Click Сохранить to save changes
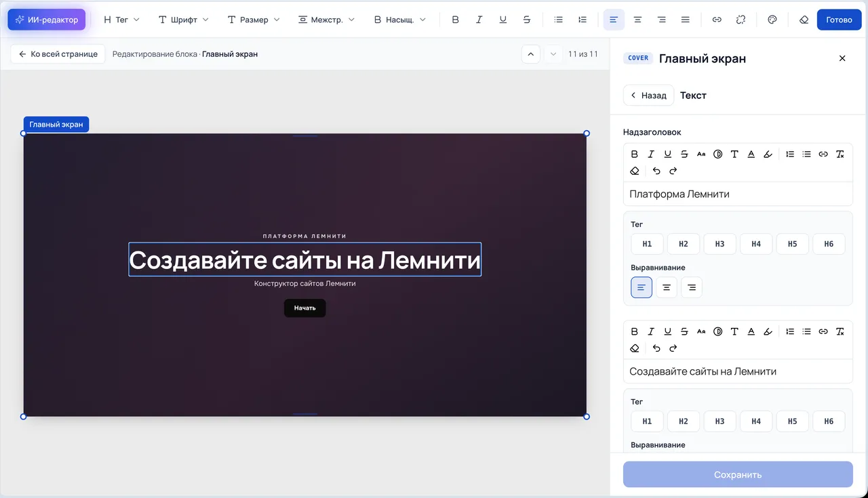This screenshot has height=498, width=868. (738, 475)
